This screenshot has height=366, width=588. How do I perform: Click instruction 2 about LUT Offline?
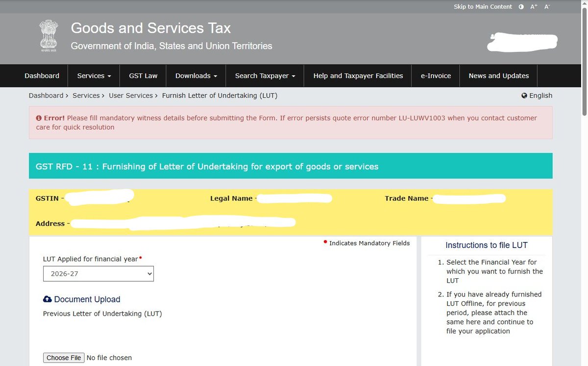[494, 313]
